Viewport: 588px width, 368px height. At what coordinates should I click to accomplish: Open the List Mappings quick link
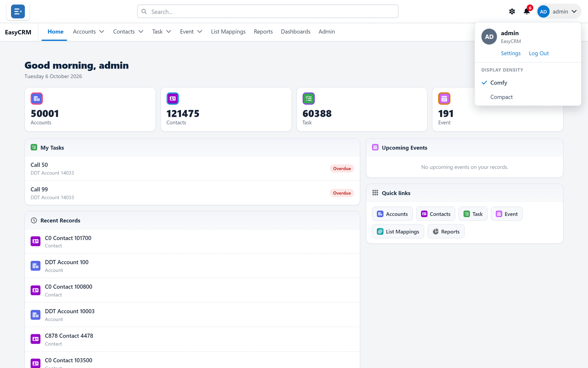398,232
